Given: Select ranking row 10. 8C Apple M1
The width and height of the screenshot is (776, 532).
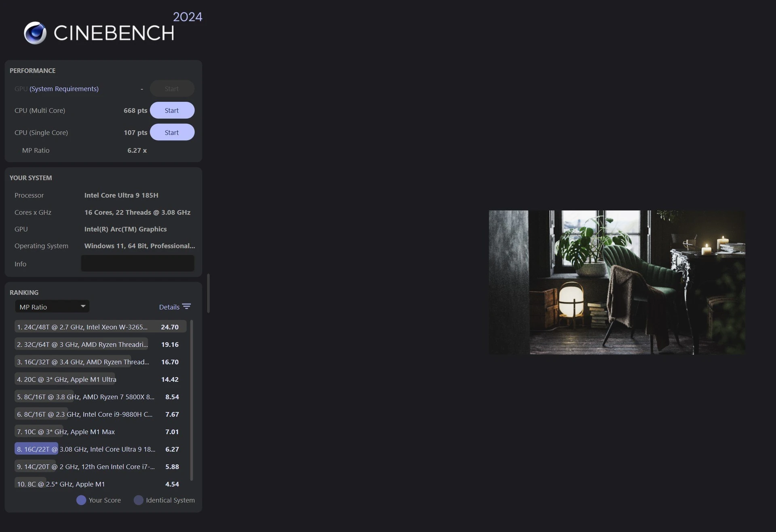Looking at the screenshot, I should click(x=100, y=483).
